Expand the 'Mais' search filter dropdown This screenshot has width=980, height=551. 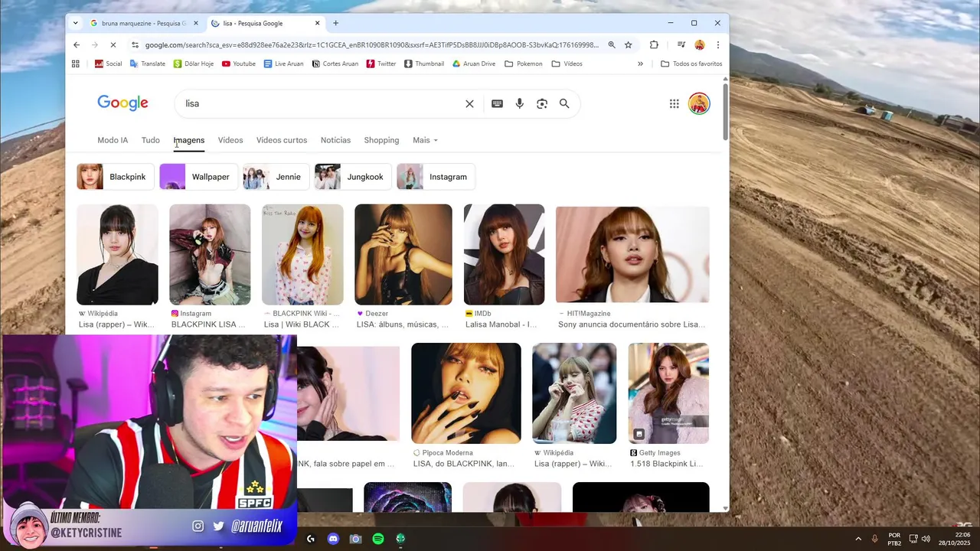pos(425,140)
